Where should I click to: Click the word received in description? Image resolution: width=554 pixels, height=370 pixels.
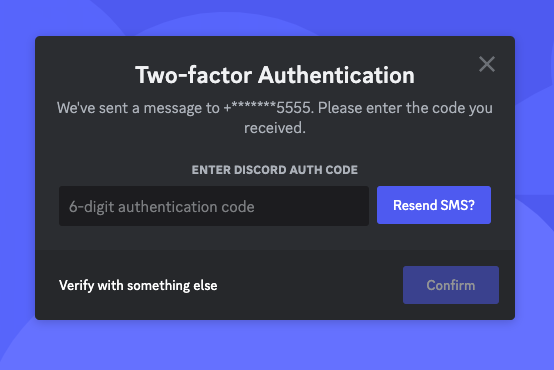coord(273,128)
